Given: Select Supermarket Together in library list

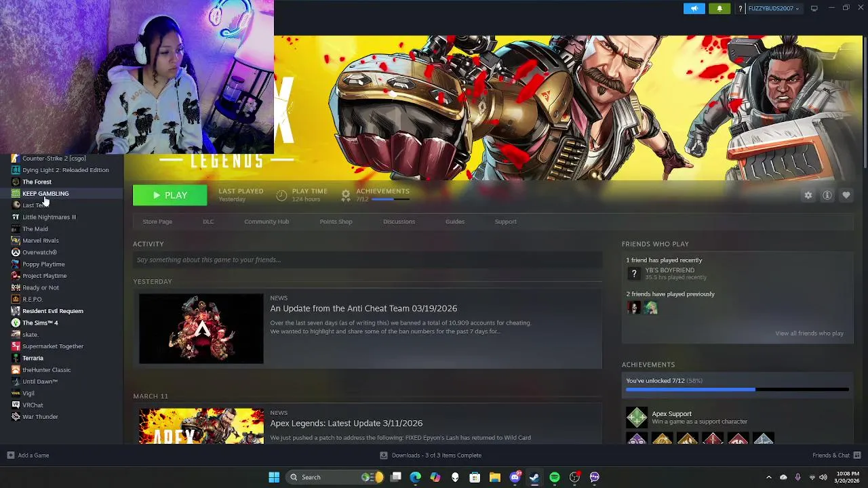Looking at the screenshot, I should coord(53,346).
